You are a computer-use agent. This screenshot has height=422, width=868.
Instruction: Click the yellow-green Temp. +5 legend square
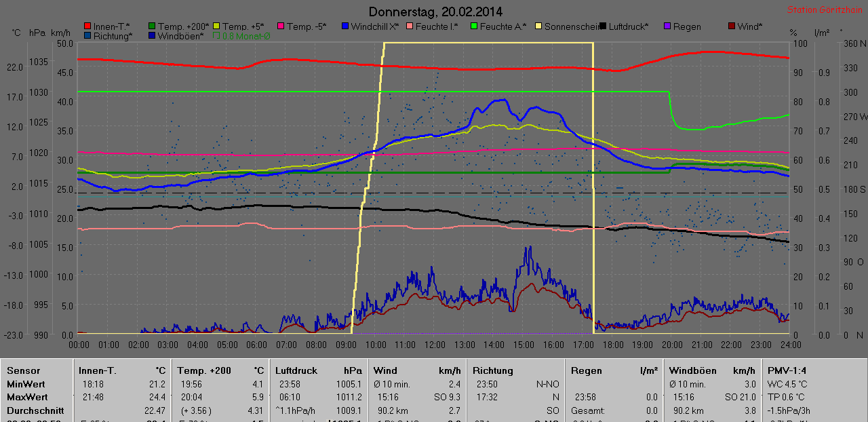pos(217,26)
